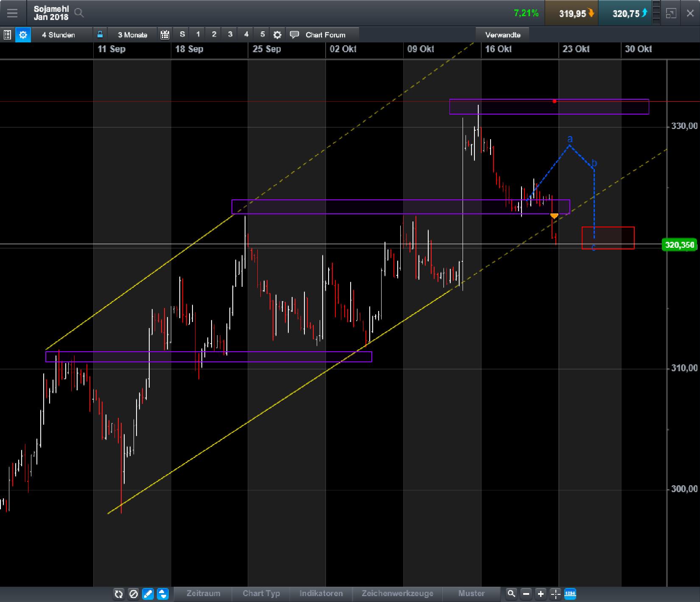This screenshot has width=700, height=602.
Task: Toggle the up/down arrows icon
Action: coord(163,594)
